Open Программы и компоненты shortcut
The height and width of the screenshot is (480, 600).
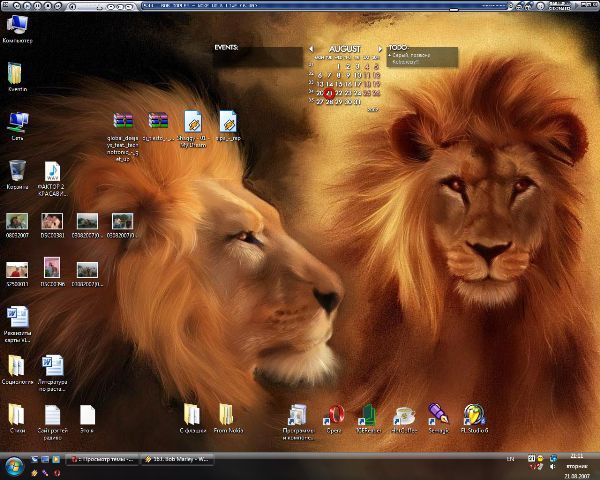[298, 422]
